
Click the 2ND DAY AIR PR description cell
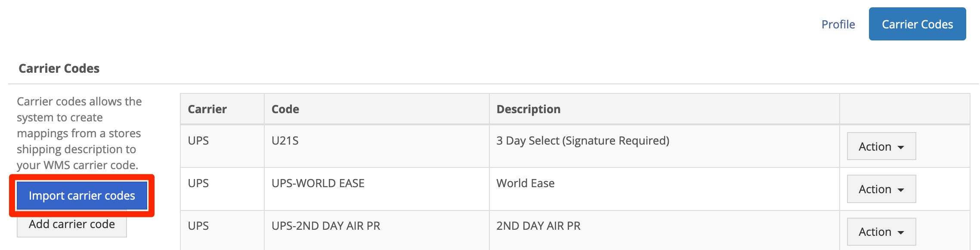click(x=665, y=230)
